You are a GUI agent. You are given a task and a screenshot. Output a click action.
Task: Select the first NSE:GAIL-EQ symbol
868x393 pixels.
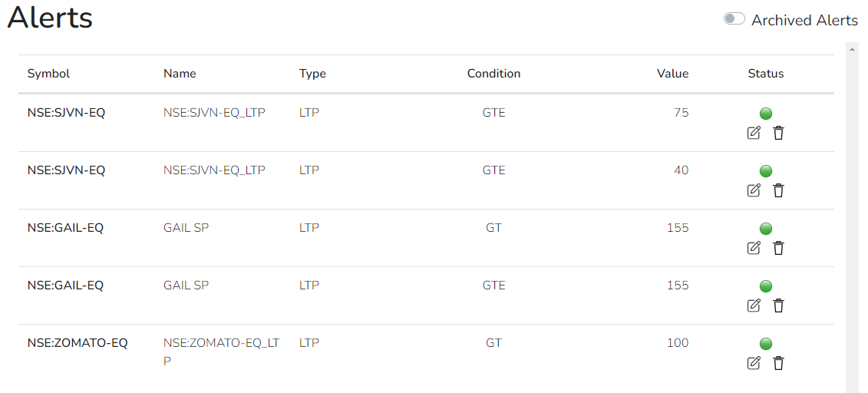(x=65, y=227)
